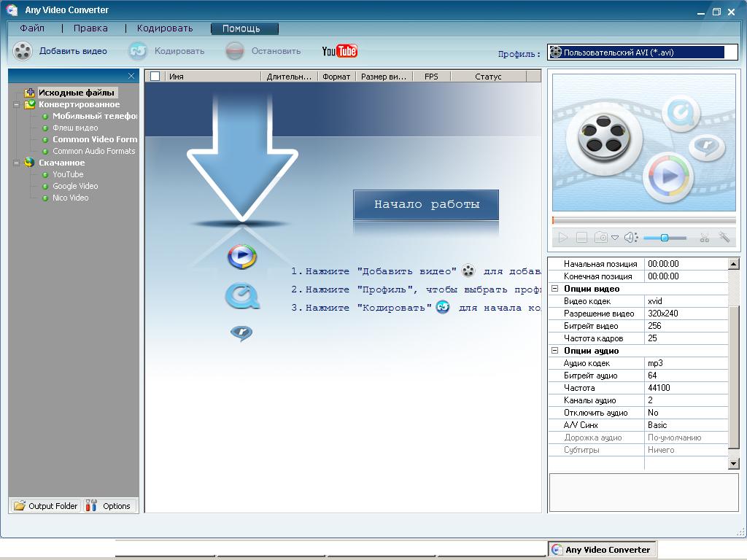The width and height of the screenshot is (747, 560).
Task: Select Мобильный телефон tree item
Action: pyautogui.click(x=94, y=116)
